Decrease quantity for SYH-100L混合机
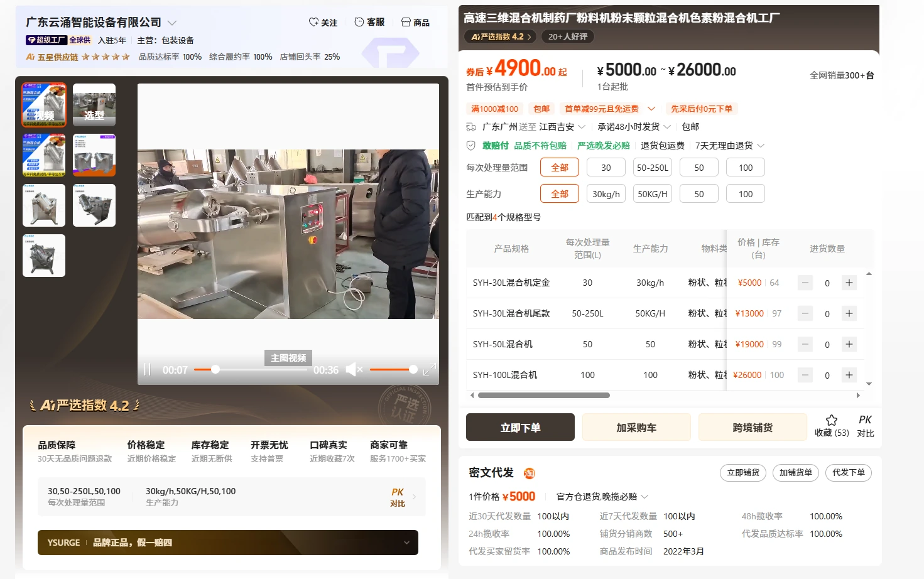924x579 pixels. pos(805,375)
